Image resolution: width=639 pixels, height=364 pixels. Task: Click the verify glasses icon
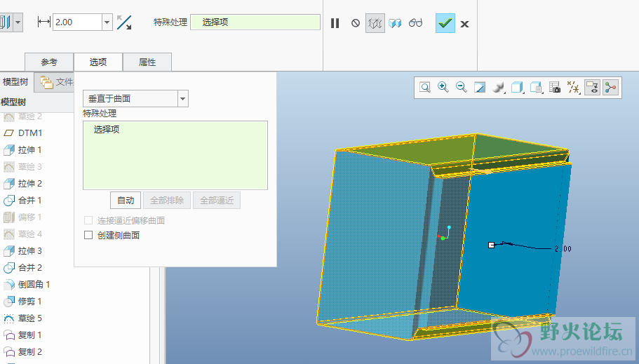click(x=415, y=23)
